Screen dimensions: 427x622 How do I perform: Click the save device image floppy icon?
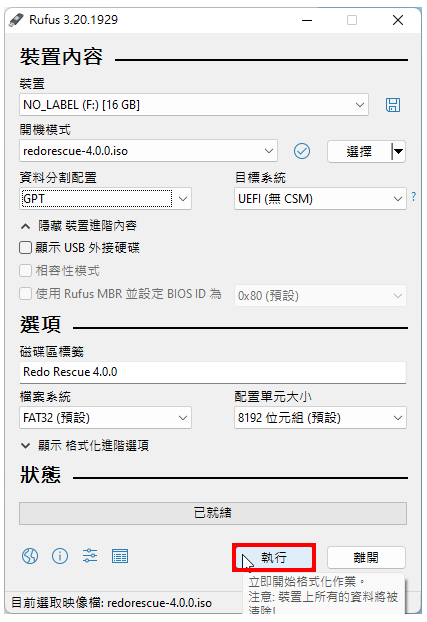[x=393, y=105]
